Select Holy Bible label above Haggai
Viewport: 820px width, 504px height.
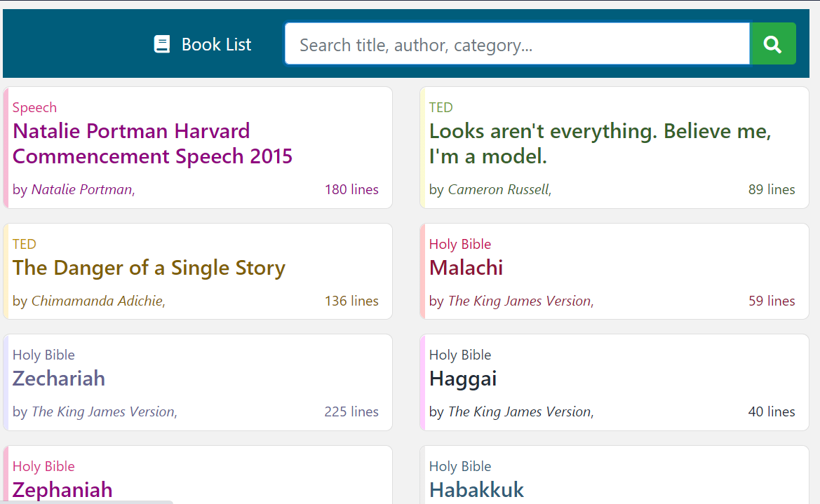(x=460, y=355)
